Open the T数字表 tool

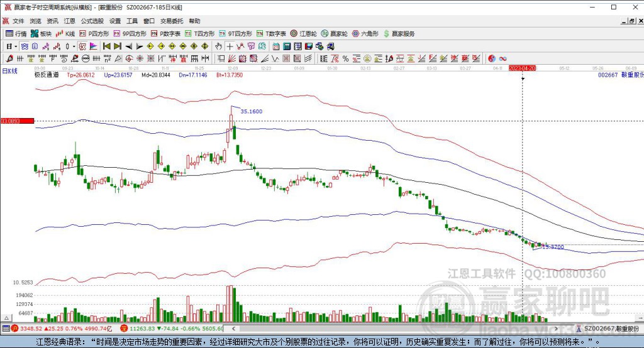[271, 34]
